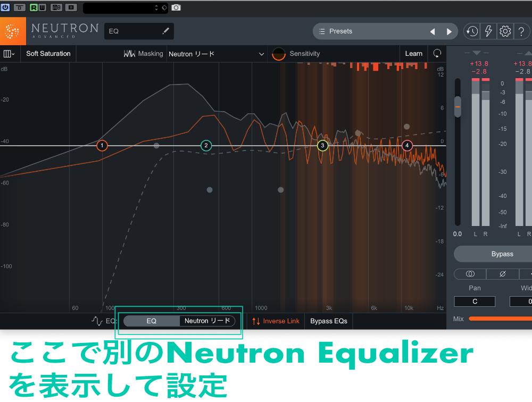532x402 pixels.
Task: Open the module layout view dropdown
Action: [9, 54]
